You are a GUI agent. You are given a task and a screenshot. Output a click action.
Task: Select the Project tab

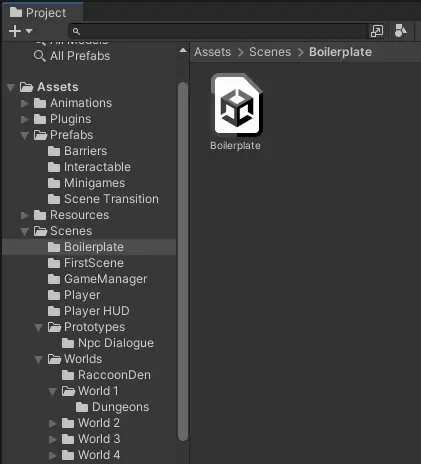point(42,13)
